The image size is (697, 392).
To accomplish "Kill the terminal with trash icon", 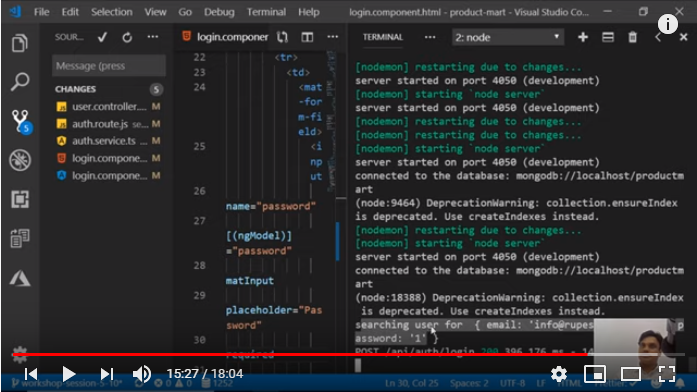I will point(633,37).
